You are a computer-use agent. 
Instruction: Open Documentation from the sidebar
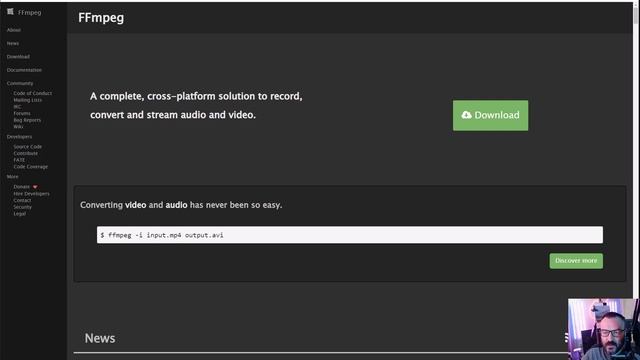[x=24, y=70]
